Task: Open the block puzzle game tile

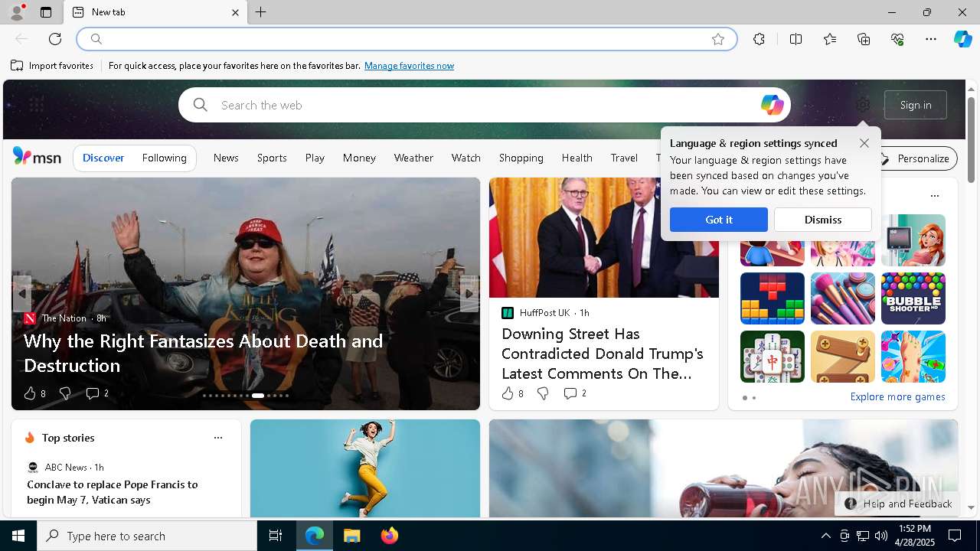Action: coord(772,298)
